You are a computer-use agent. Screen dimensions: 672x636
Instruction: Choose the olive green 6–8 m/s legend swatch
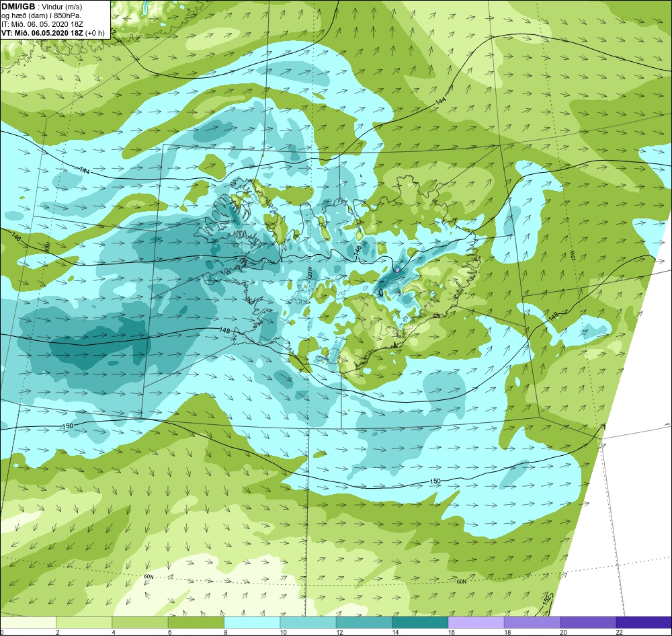coord(196,622)
